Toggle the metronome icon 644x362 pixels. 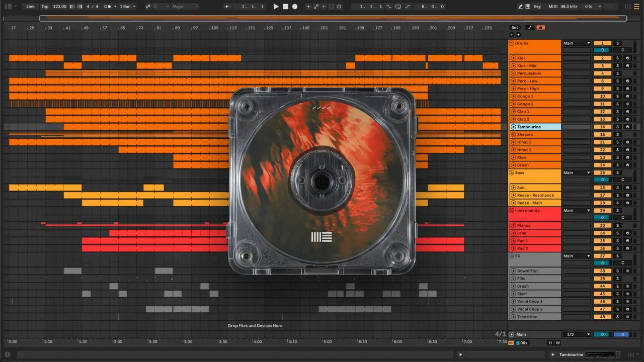108,7
